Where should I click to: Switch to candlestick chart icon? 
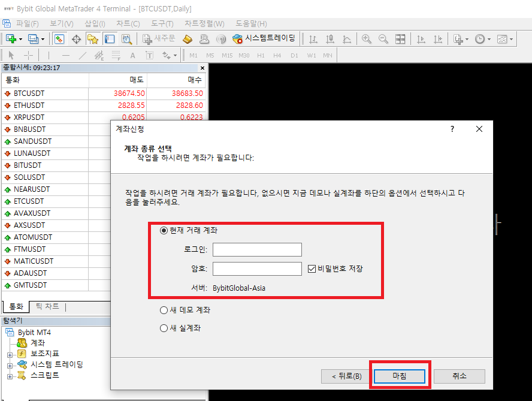pos(330,39)
